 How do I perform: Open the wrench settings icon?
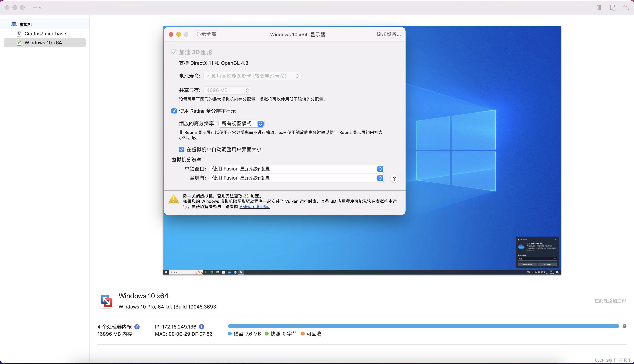(x=626, y=8)
